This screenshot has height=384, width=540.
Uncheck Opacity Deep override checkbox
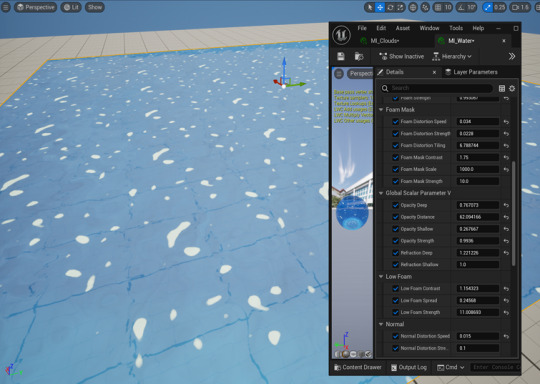395,205
